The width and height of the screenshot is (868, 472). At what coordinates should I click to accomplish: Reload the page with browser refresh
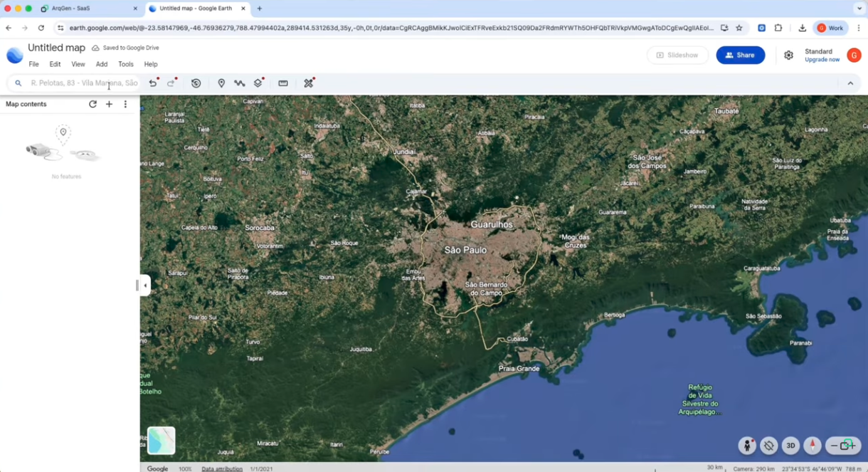(x=41, y=28)
